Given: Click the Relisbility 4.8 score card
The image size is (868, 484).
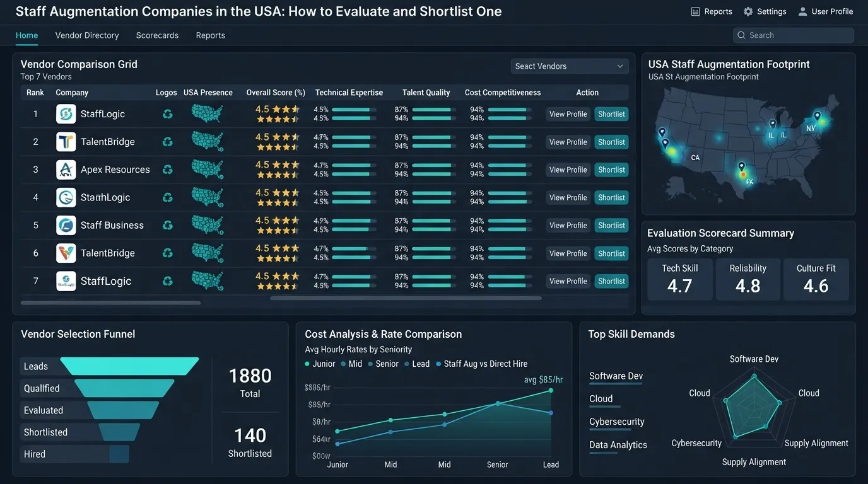Looking at the screenshot, I should coord(748,279).
